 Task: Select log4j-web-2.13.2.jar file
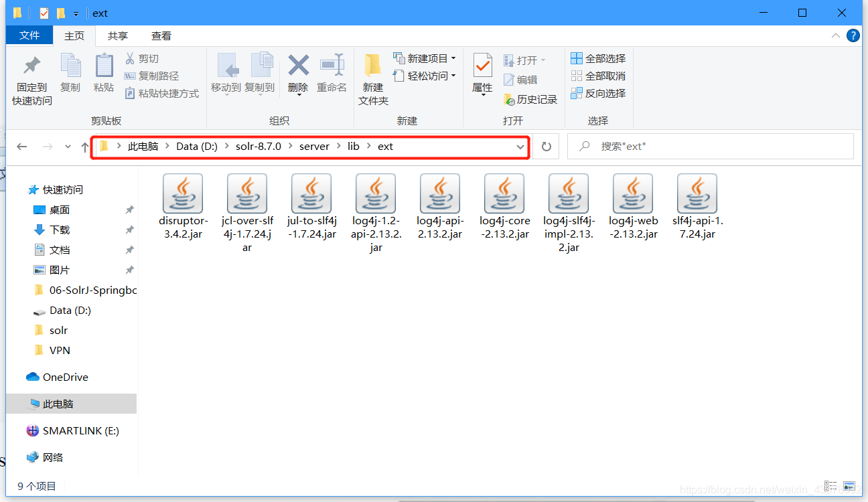(x=633, y=207)
